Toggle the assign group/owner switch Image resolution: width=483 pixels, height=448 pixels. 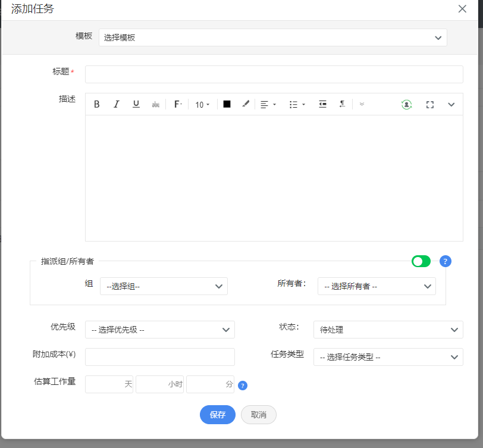point(421,261)
